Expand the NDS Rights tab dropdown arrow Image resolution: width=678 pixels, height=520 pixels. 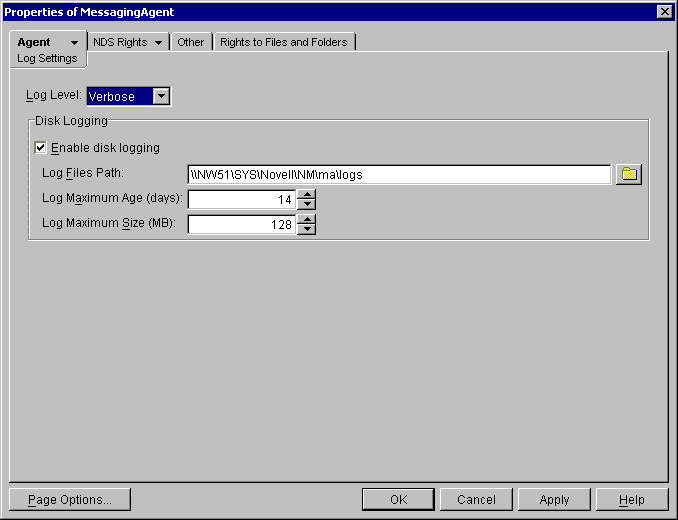pyautogui.click(x=158, y=43)
